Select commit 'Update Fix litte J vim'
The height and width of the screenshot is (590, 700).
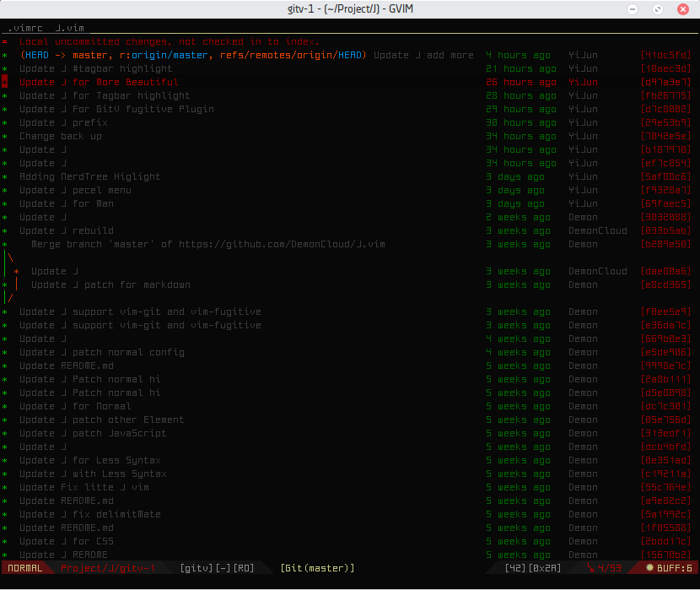coord(84,487)
